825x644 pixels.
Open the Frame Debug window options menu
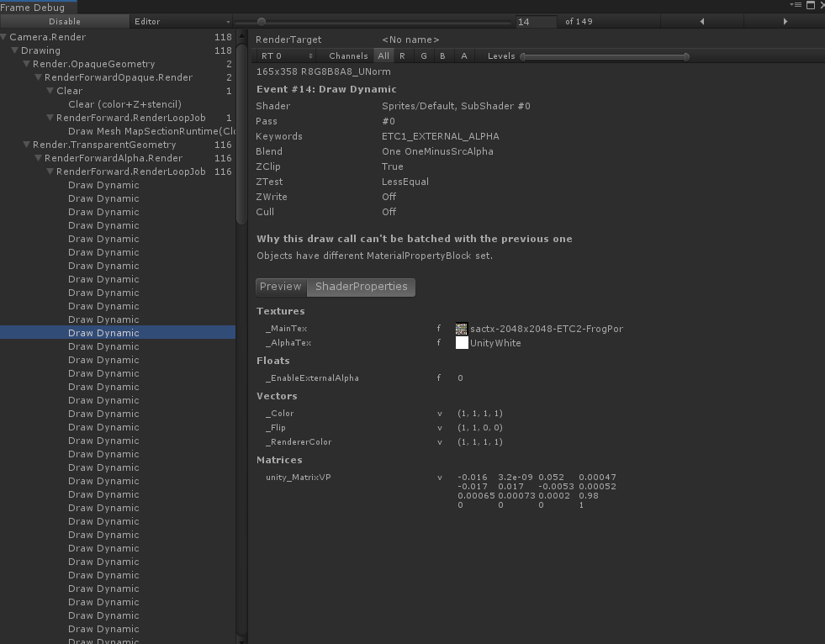[x=795, y=6]
